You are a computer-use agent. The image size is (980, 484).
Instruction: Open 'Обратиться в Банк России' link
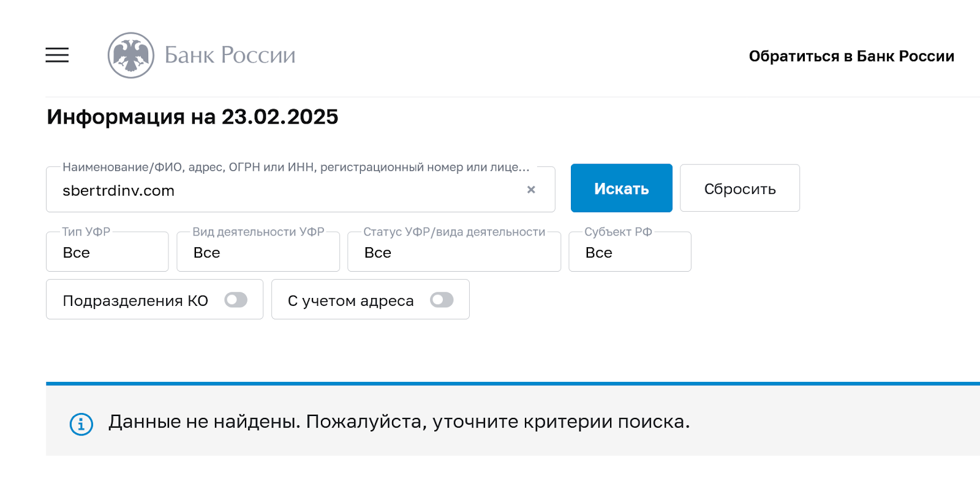[851, 56]
